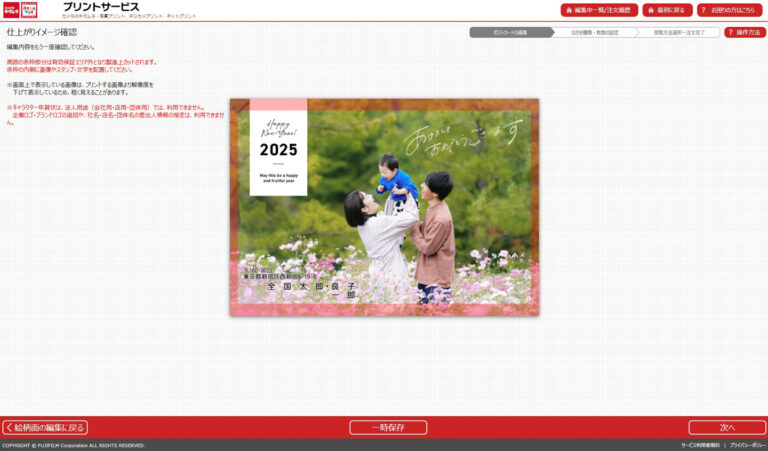Open the サービスご利用者規約 footer link
This screenshot has width=768, height=451.
point(699,445)
